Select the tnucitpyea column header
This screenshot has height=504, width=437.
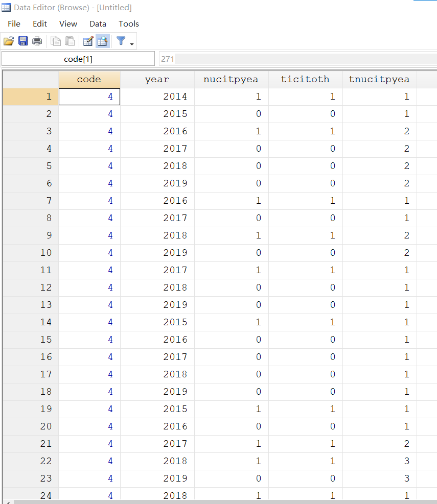pyautogui.click(x=379, y=79)
